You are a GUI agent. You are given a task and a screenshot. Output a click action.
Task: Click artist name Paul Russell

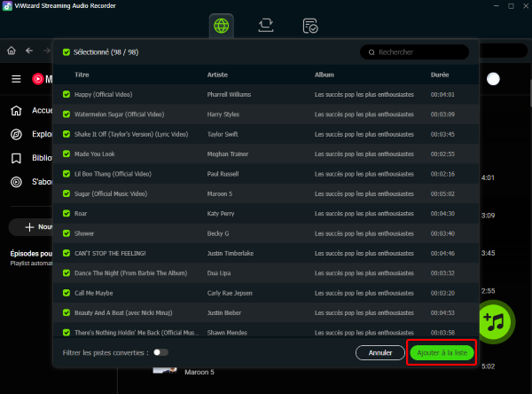[223, 174]
